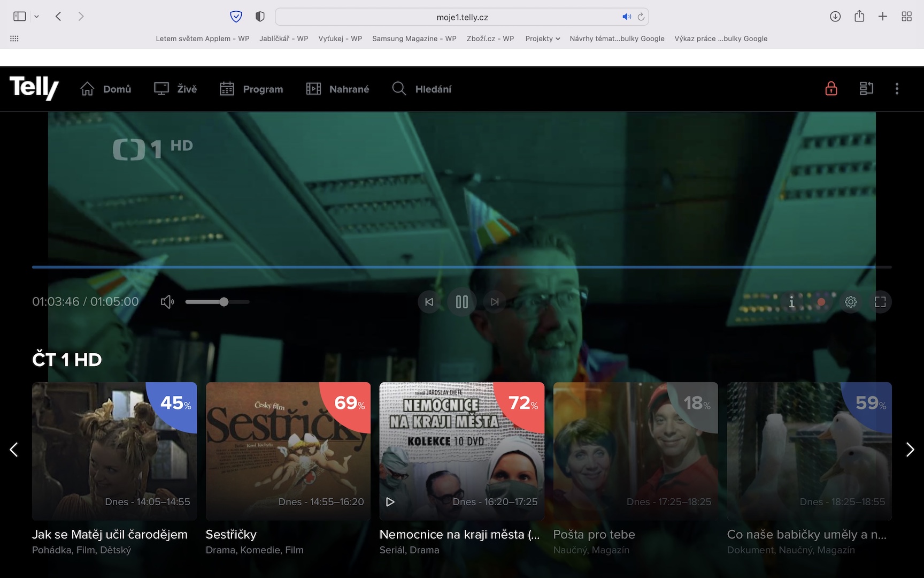Skip to previous programme in player
Viewport: 924px width, 578px height.
tap(429, 302)
